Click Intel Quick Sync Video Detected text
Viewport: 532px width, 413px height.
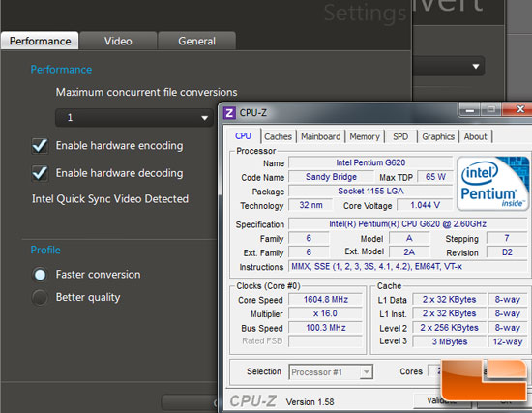110,199
